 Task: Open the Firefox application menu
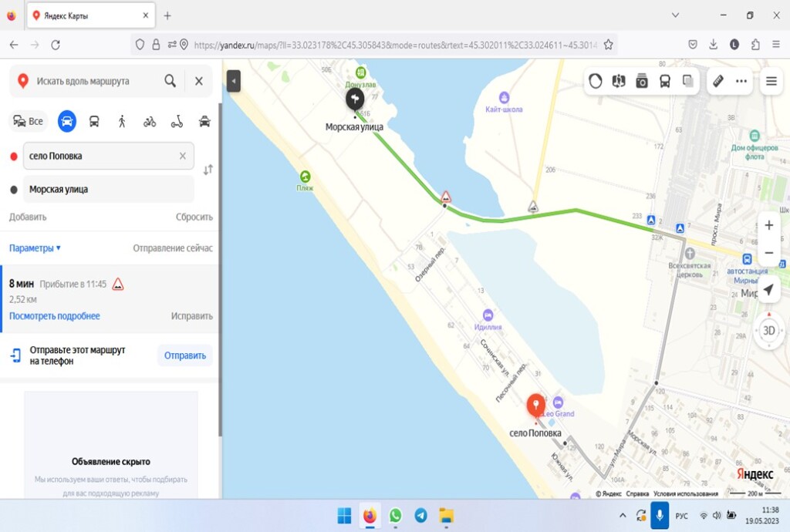[x=776, y=45]
